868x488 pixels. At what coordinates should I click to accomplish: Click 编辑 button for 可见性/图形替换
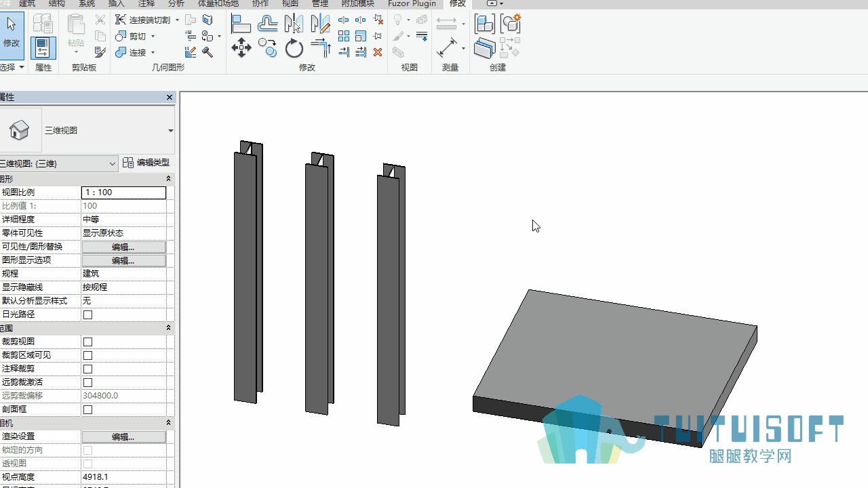coord(123,247)
